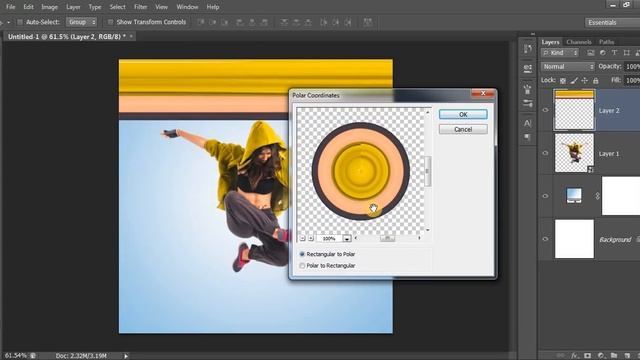Open the Layer menu

point(73,7)
